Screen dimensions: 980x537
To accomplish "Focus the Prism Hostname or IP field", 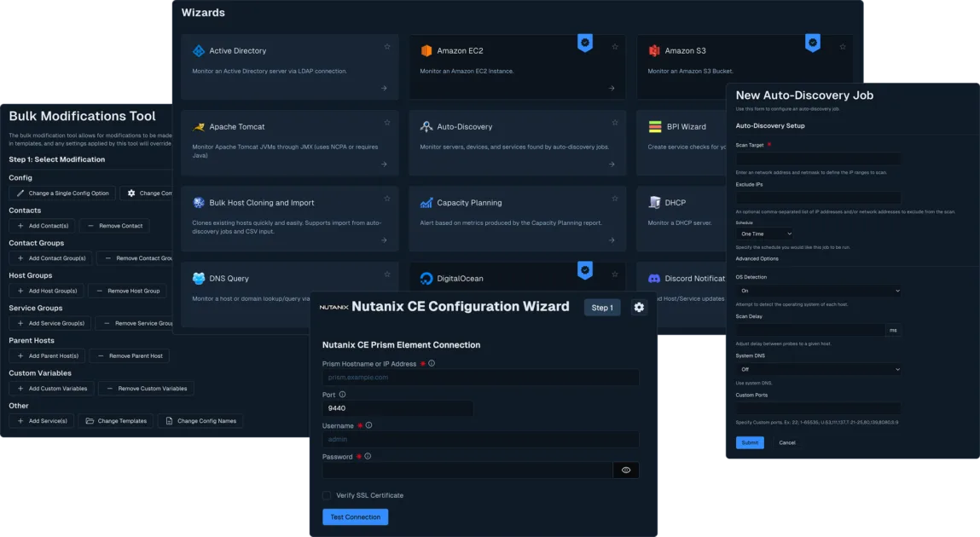I will pyautogui.click(x=481, y=377).
